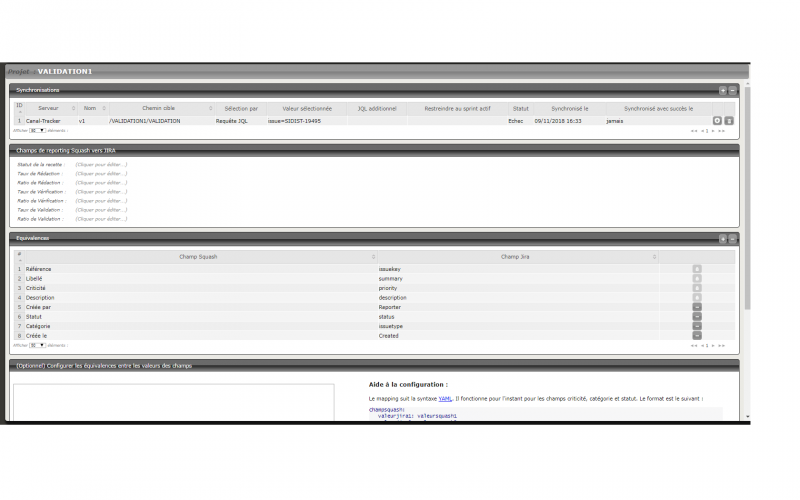
Task: Click the lock icon on the Description row
Action: click(697, 297)
